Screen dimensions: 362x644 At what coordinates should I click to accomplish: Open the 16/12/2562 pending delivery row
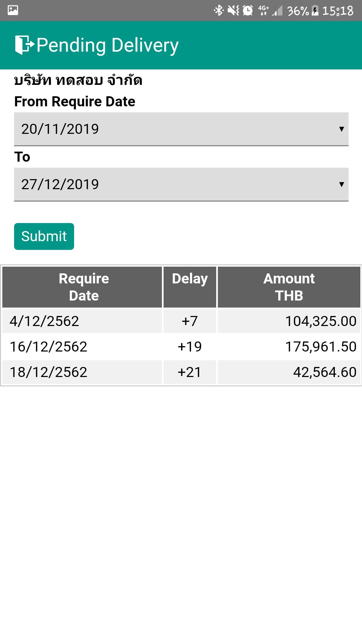coord(181,346)
